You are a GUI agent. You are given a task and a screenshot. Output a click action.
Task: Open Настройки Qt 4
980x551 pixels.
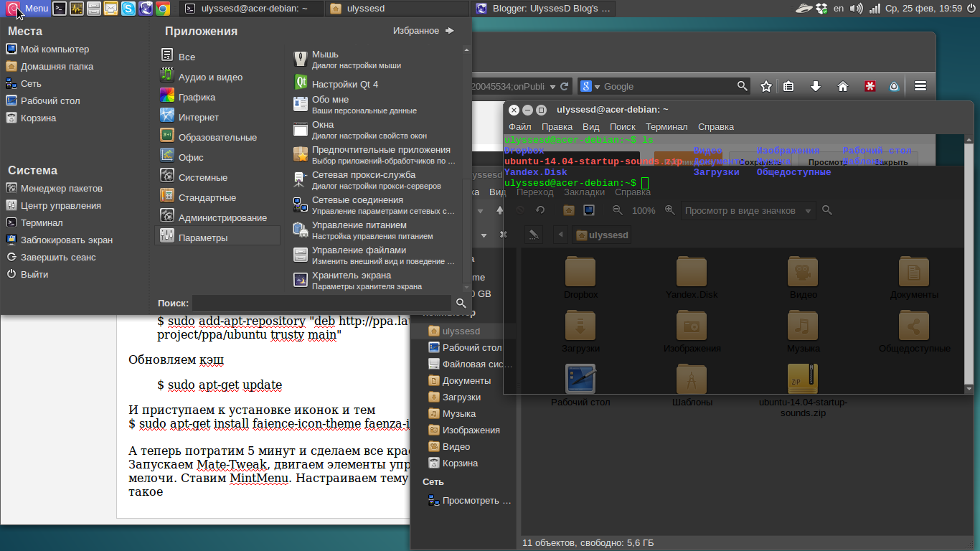(375, 84)
